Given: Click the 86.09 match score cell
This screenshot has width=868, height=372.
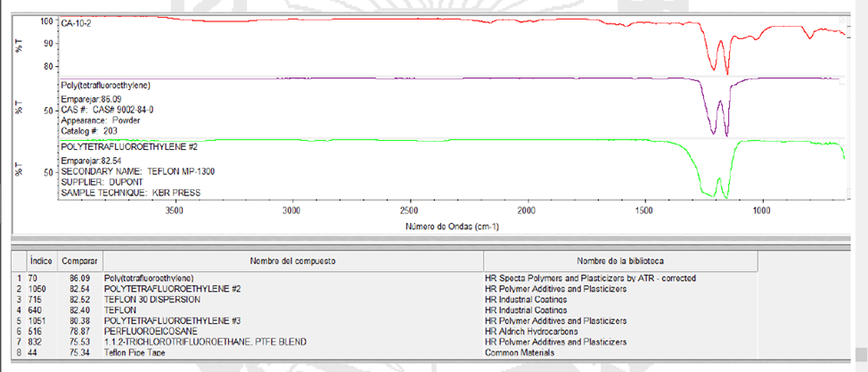Looking at the screenshot, I should 71,278.
